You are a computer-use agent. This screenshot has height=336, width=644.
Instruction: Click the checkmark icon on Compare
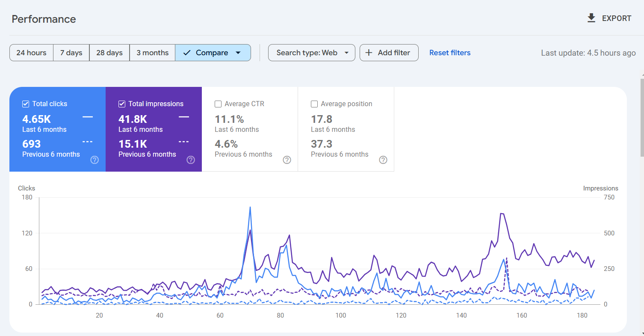coord(187,53)
